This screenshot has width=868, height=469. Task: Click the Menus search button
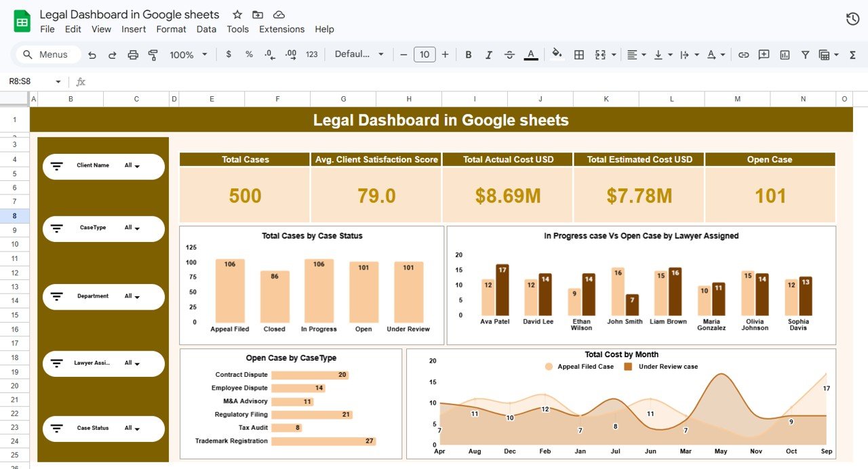pyautogui.click(x=46, y=54)
